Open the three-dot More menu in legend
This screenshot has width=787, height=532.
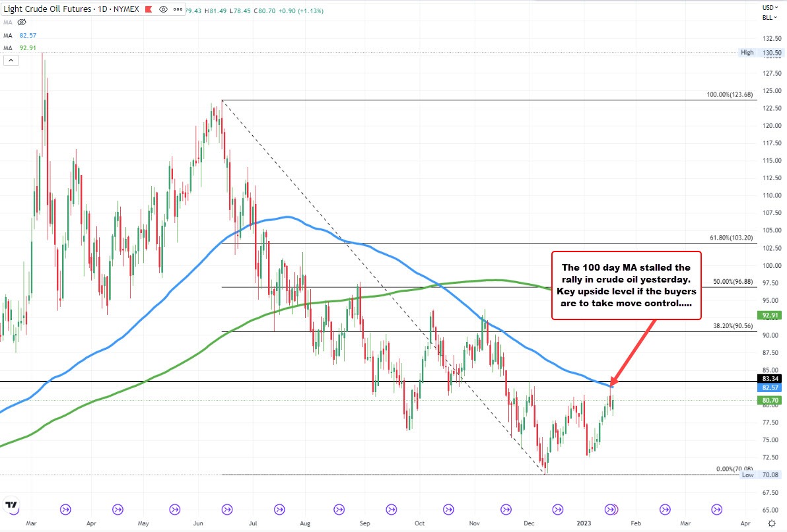[x=178, y=9]
